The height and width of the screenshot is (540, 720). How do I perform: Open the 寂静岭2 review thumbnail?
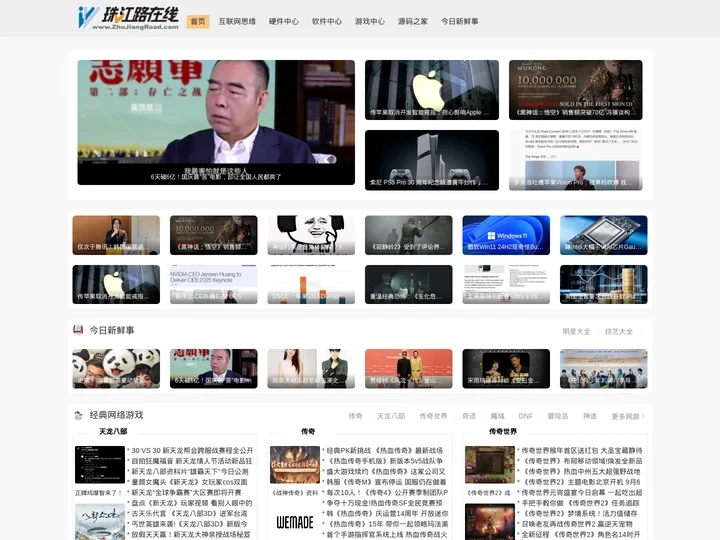(409, 235)
